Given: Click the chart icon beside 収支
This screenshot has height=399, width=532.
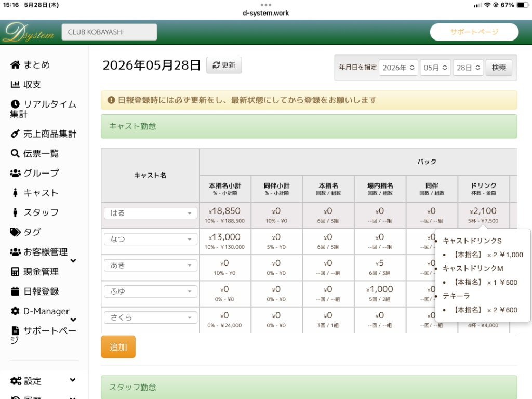Looking at the screenshot, I should coord(15,84).
